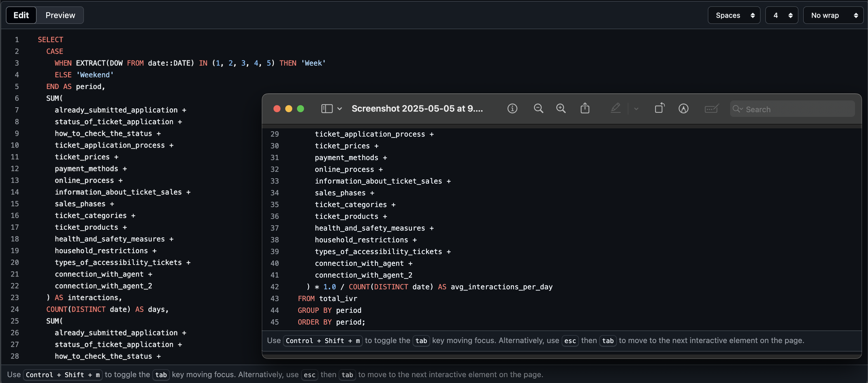Place cursor on line 7 already_submitted_application
This screenshot has width=868, height=383.
coord(116,110)
